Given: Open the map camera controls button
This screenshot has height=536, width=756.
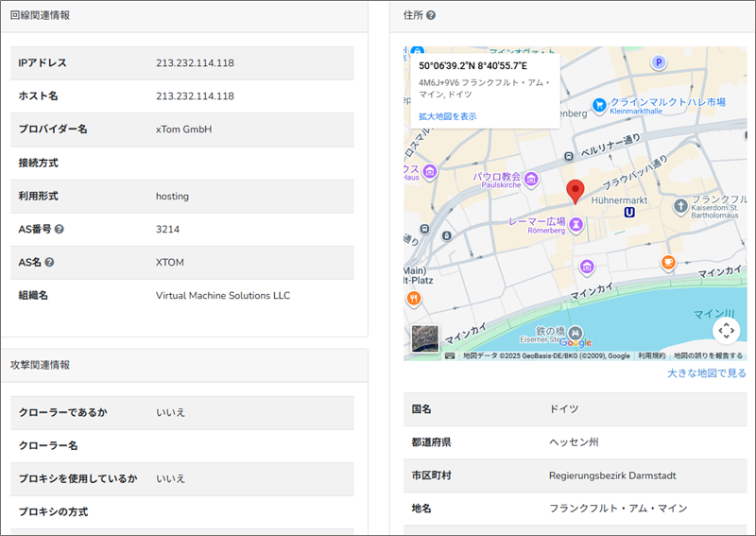Looking at the screenshot, I should click(x=726, y=330).
